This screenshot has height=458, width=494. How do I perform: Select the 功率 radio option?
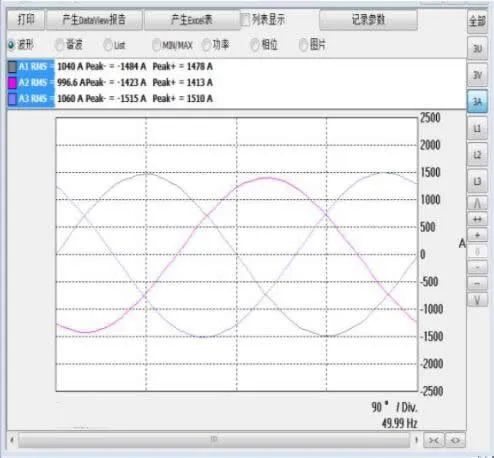[206, 45]
